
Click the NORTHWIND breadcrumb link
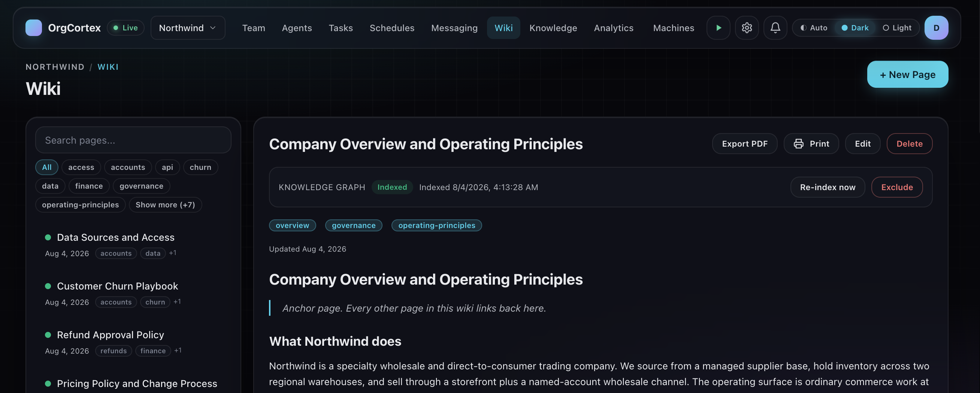[55, 67]
